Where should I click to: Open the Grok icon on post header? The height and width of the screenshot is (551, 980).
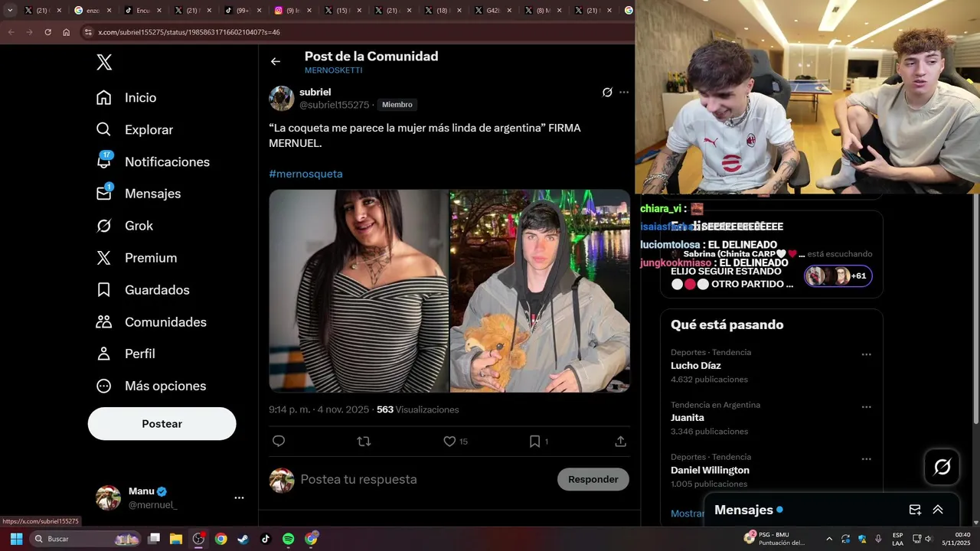[607, 92]
